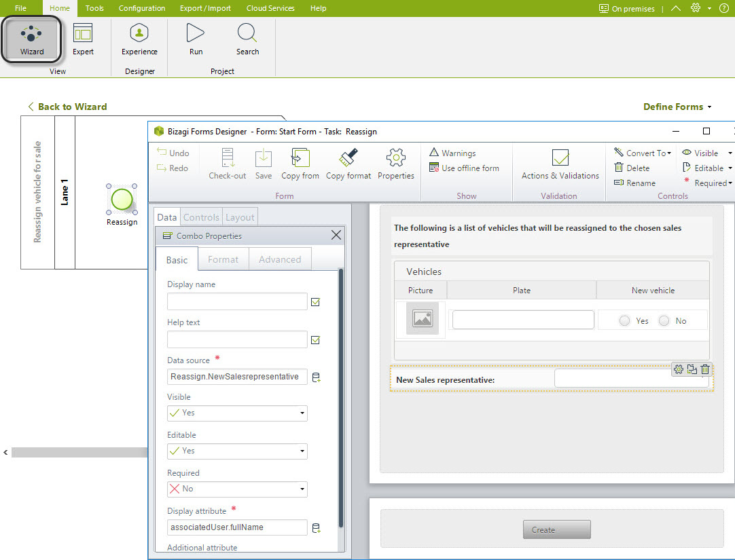Screen dimensions: 735x560
Task: Switch to the Format properties tab
Action: [x=223, y=259]
